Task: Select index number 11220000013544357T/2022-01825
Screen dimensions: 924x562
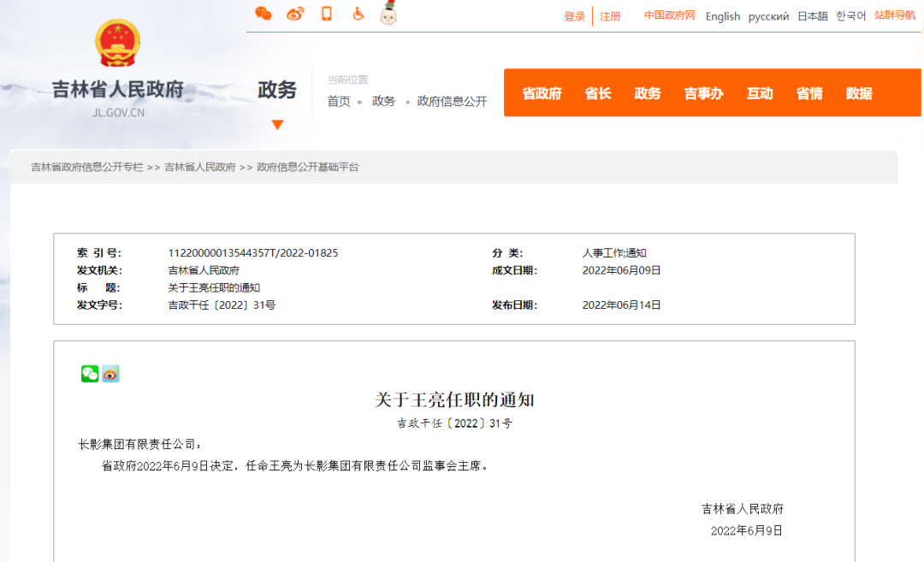Action: pyautogui.click(x=253, y=252)
